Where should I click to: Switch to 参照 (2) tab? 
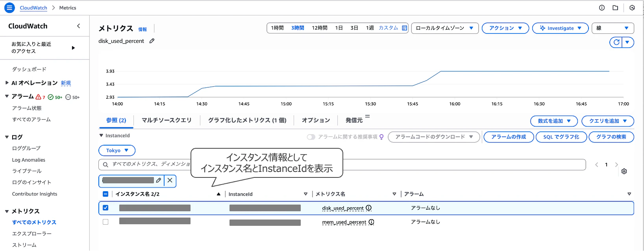116,120
